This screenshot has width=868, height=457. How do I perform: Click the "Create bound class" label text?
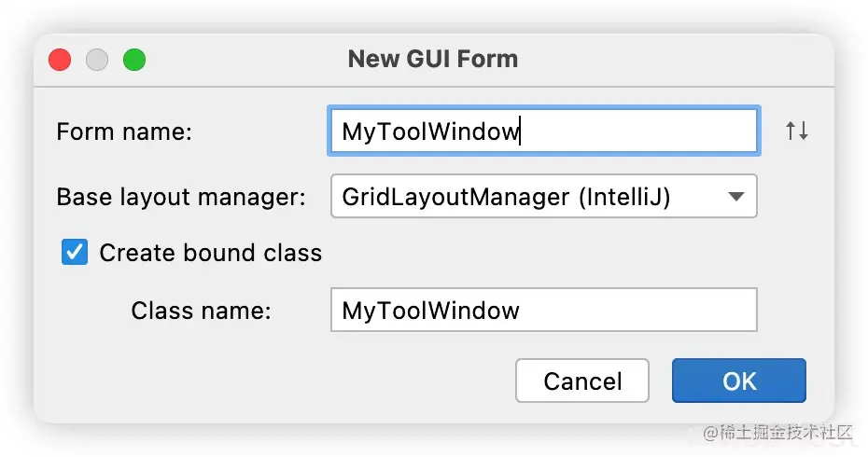tap(210, 253)
